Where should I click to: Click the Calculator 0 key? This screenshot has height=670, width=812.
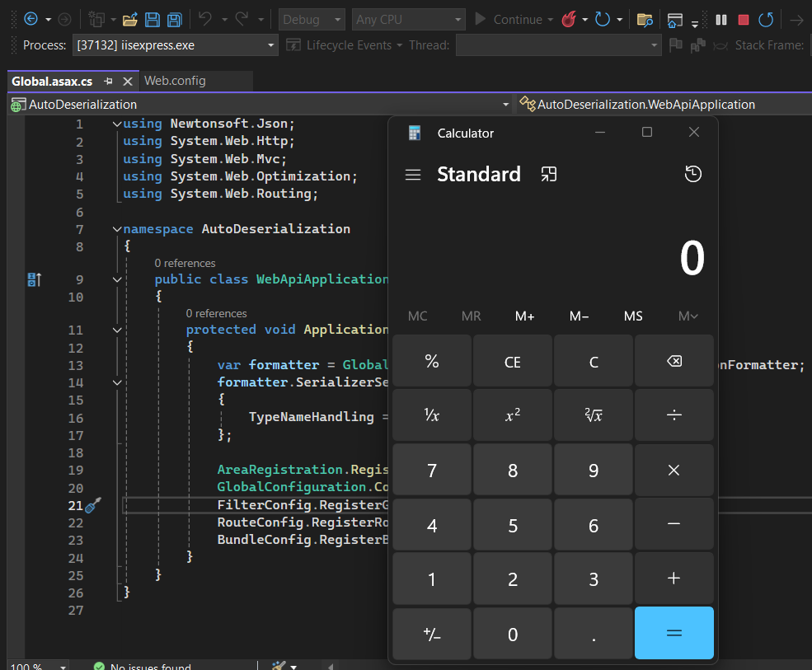[513, 633]
